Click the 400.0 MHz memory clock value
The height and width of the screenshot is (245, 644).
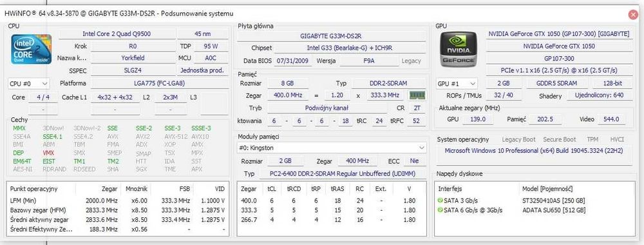287,95
